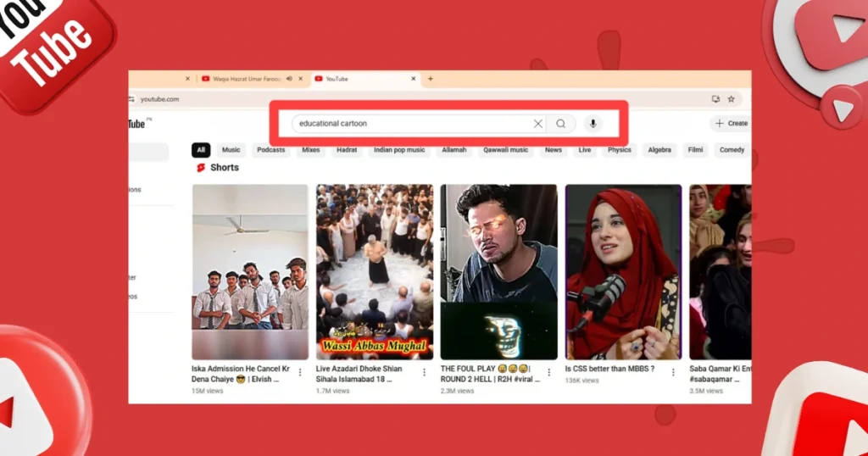Screen dimensions: 868x456
Task: Open more options for Live Azadari short
Action: (x=424, y=372)
